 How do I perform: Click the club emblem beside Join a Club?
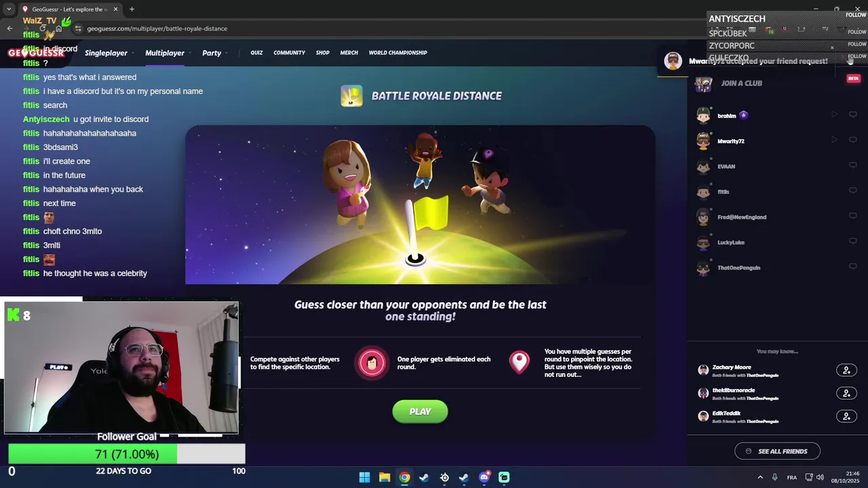point(704,84)
